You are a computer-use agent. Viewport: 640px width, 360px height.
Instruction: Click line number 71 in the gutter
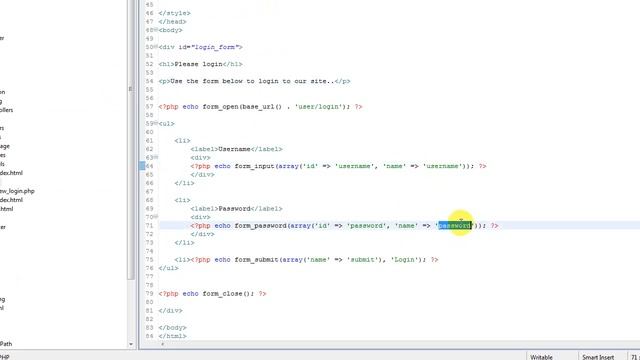coord(149,225)
